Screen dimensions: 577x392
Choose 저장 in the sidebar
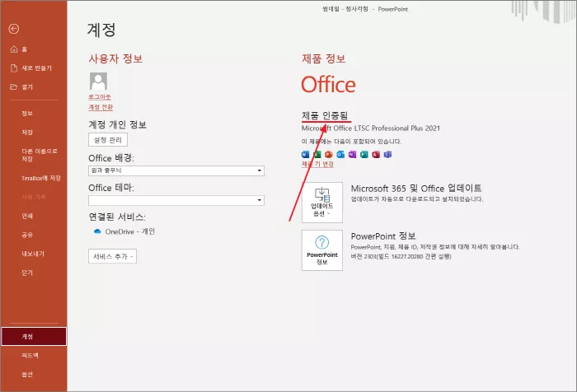[x=27, y=132]
